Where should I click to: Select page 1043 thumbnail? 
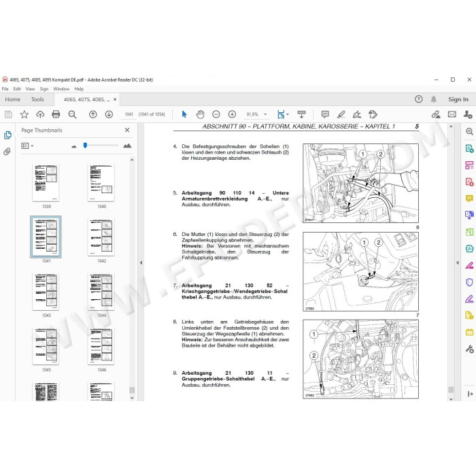pos(46,292)
